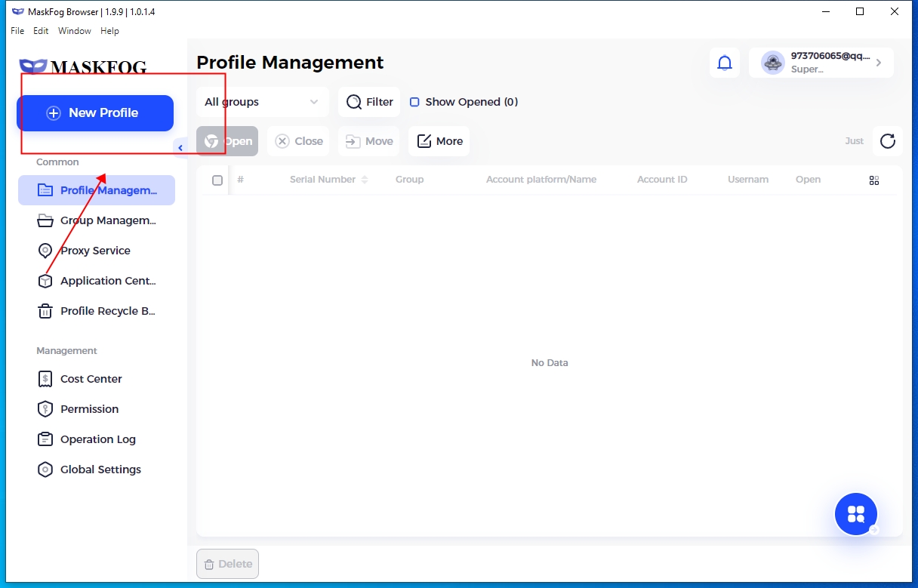918x588 pixels.
Task: Enable the Show Opened checkbox
Action: pos(414,102)
